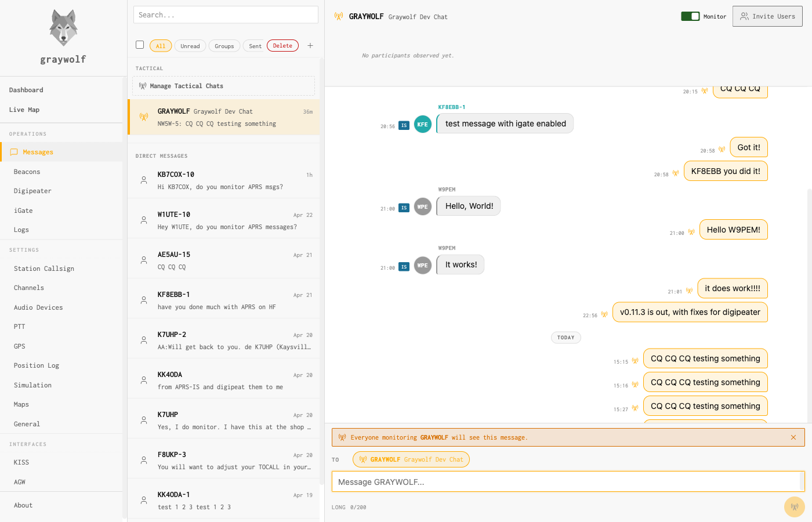This screenshot has width=812, height=522.
Task: Click the KFE avatar on the test message
Action: [x=423, y=124]
